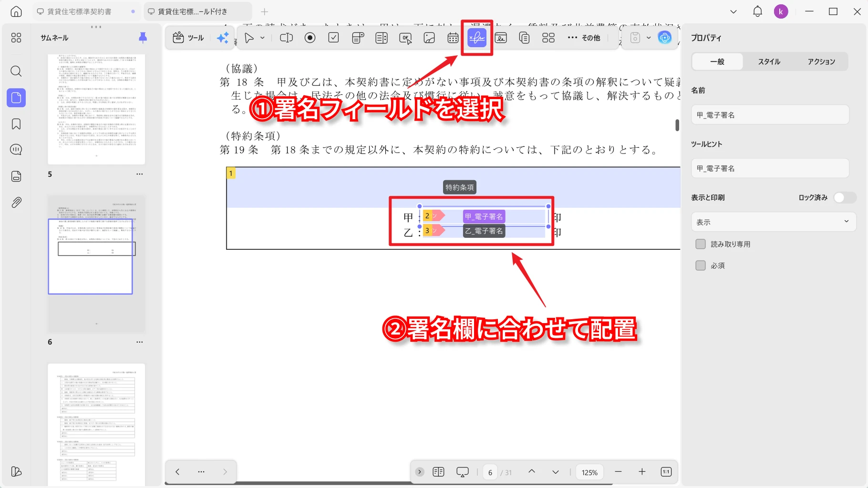This screenshot has width=868, height=488.
Task: Add a radio button form field
Action: tap(310, 38)
